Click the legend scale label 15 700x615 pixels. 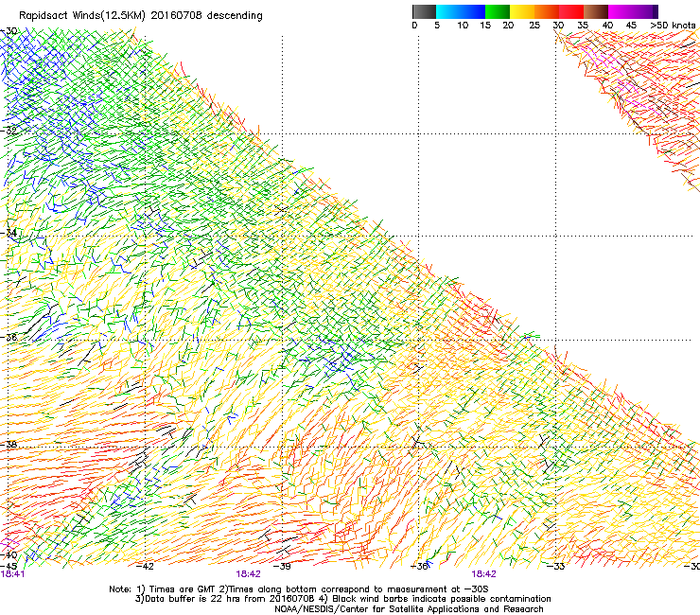tap(485, 26)
